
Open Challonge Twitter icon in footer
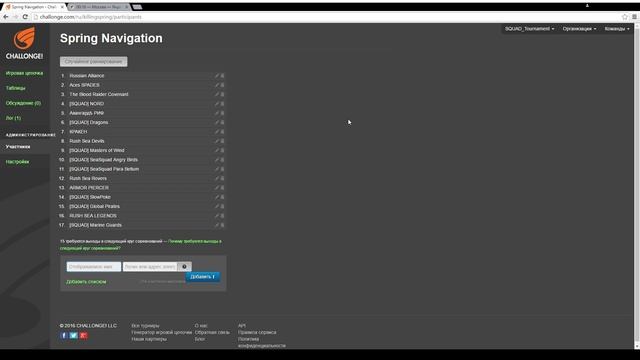73,336
